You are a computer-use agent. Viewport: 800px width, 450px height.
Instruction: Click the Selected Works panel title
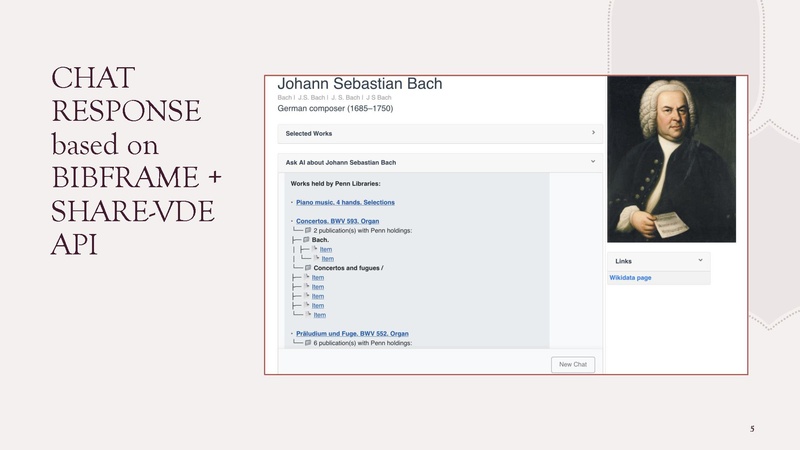point(309,134)
